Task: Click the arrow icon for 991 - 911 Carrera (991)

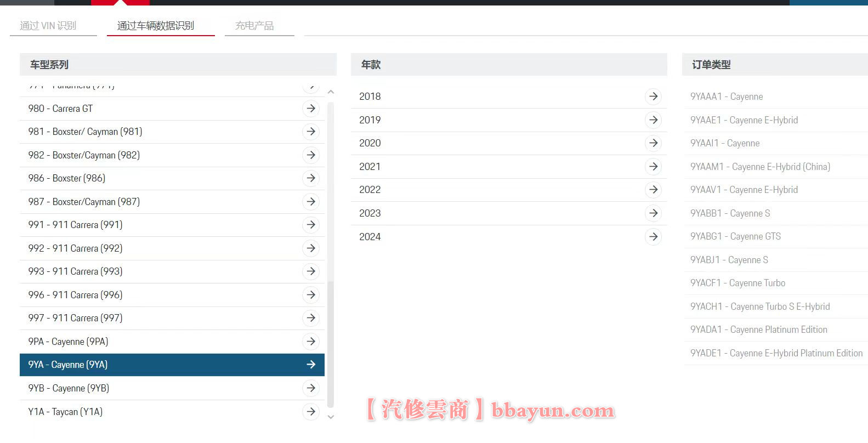Action: tap(311, 225)
